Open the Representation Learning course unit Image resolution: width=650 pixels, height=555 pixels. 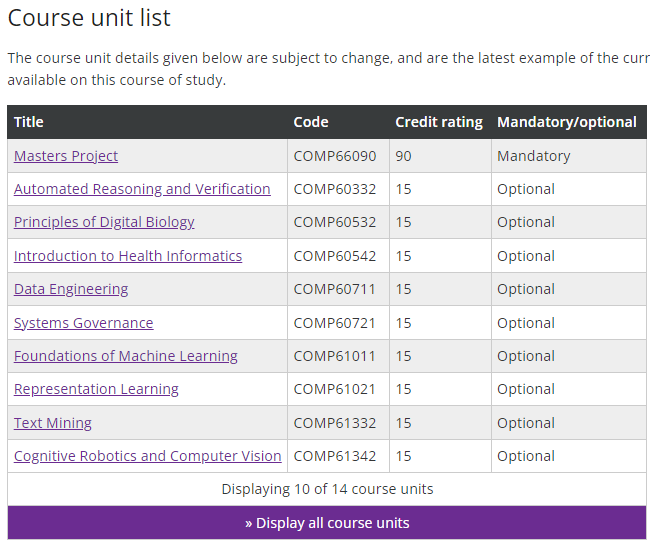96,389
